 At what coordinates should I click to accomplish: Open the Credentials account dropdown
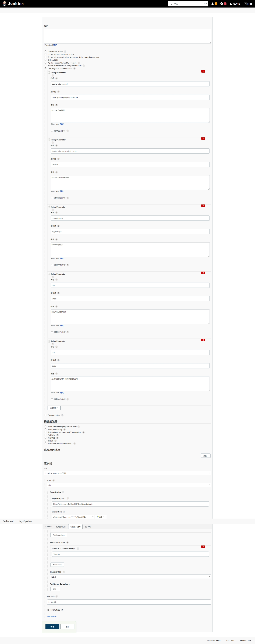[x=73, y=517]
